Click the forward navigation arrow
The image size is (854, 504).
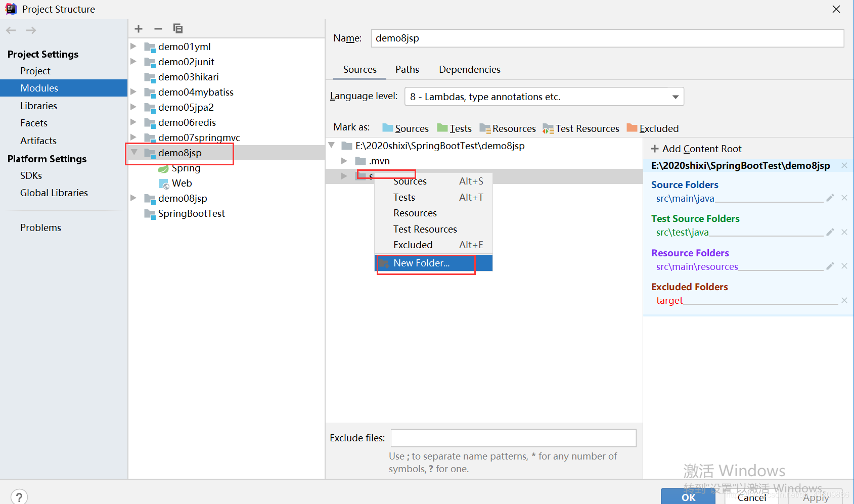click(x=31, y=30)
